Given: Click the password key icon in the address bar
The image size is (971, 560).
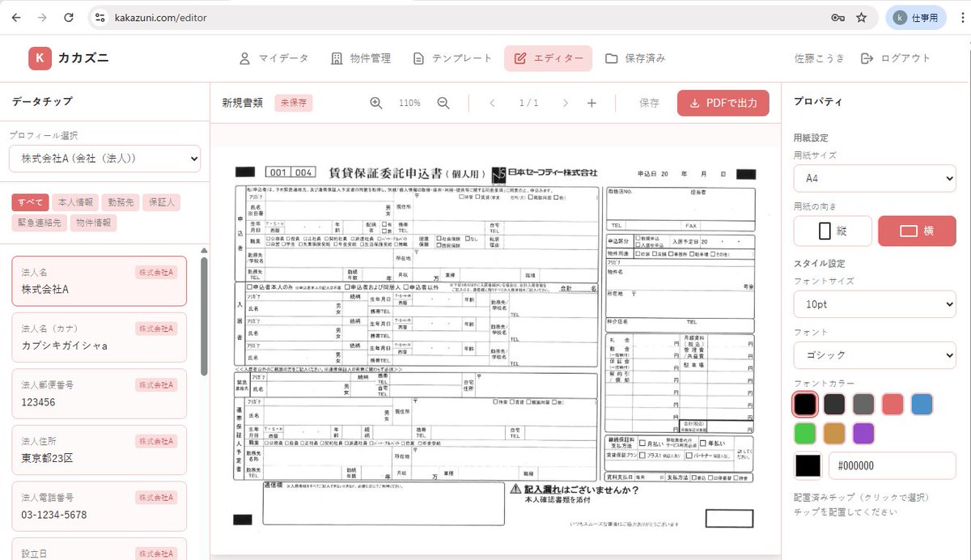Looking at the screenshot, I should [837, 17].
